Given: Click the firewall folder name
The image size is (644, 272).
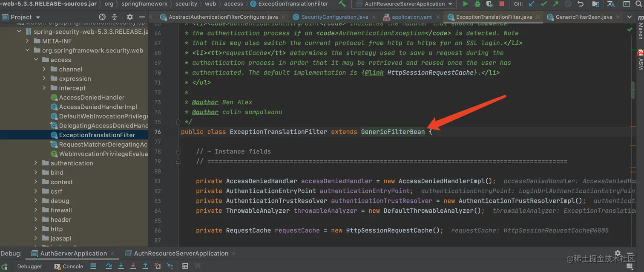Looking at the screenshot, I should [x=61, y=210].
